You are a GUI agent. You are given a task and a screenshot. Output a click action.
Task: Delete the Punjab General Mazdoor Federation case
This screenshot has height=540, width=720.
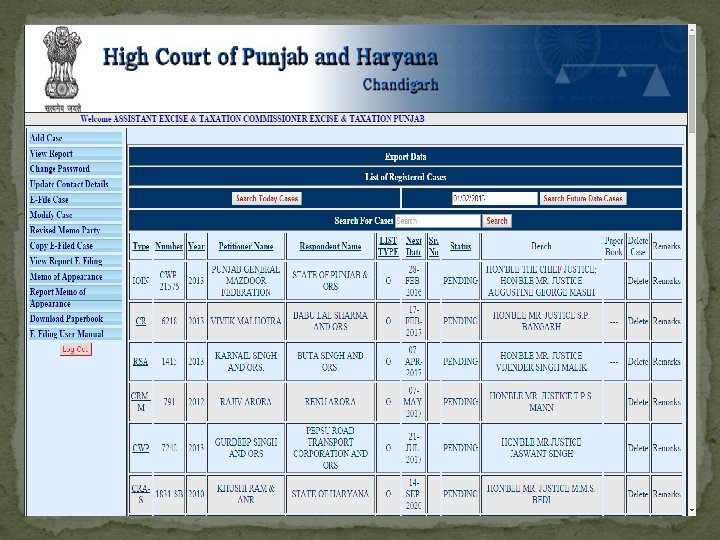point(638,281)
